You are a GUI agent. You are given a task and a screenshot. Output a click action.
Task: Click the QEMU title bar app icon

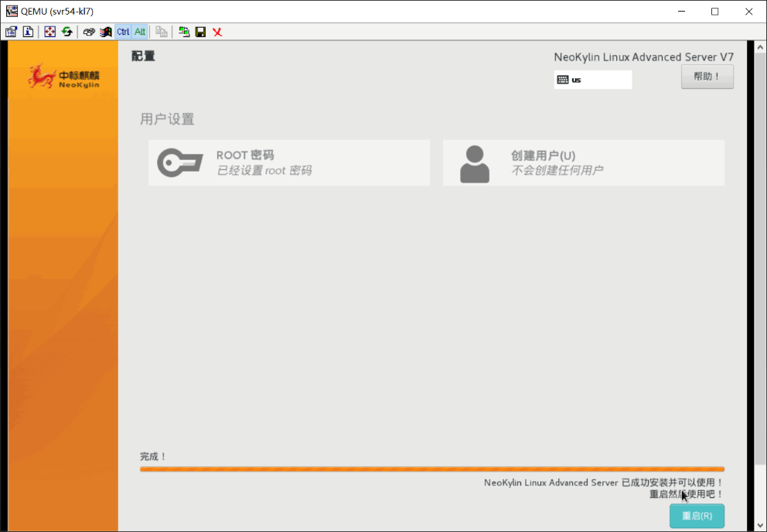(12, 12)
